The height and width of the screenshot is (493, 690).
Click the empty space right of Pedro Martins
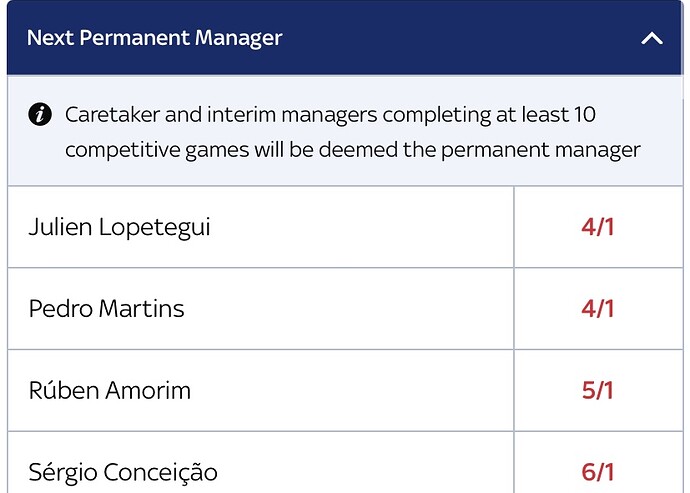(x=349, y=309)
